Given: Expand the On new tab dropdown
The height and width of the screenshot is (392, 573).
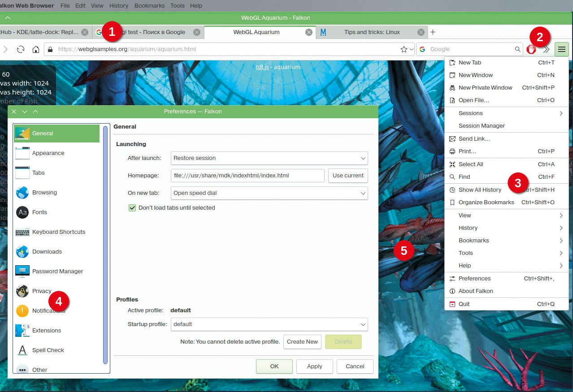Looking at the screenshot, I should (269, 194).
